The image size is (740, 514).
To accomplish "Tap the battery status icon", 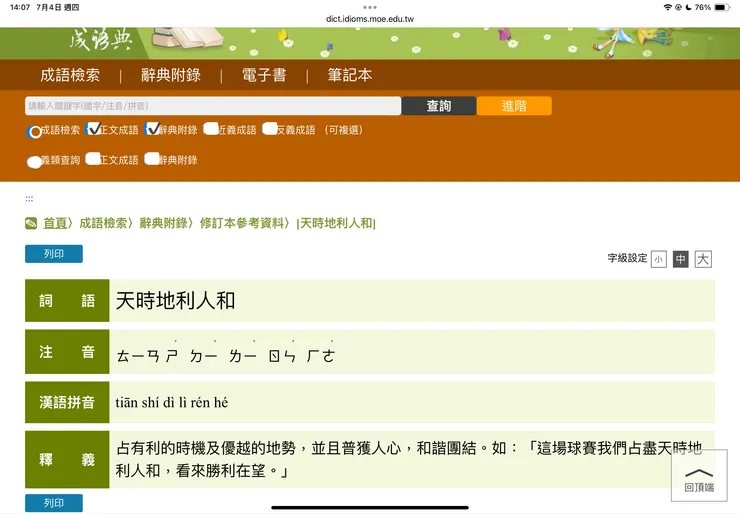I will [x=723, y=8].
